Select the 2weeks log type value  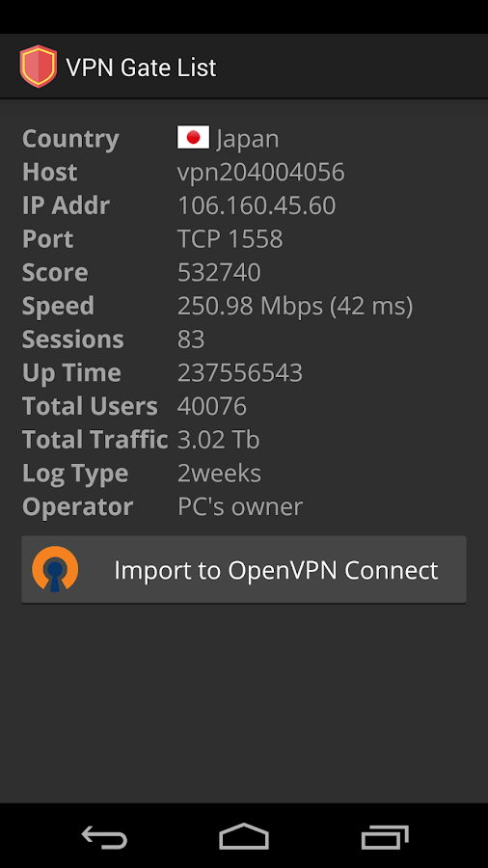[219, 474]
